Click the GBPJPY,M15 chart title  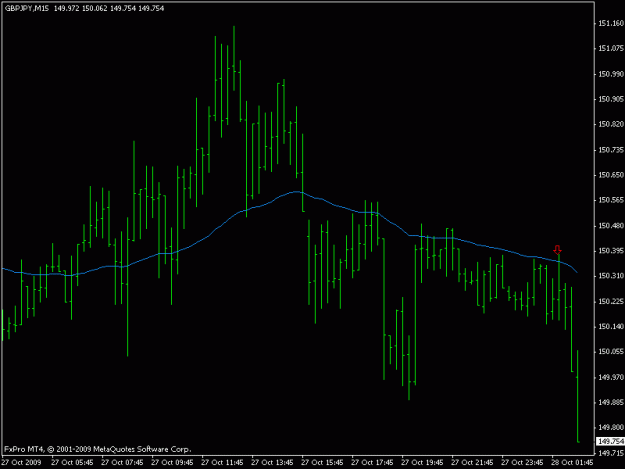pyautogui.click(x=27, y=8)
